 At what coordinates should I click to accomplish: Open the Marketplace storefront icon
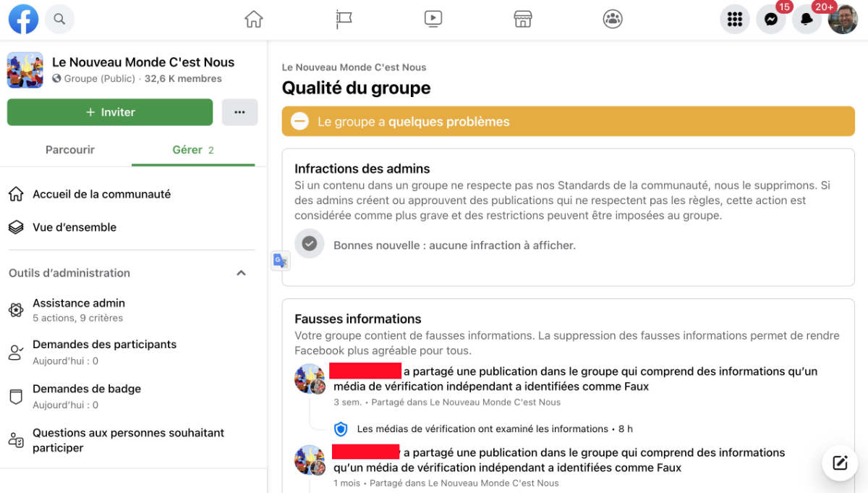pyautogui.click(x=523, y=19)
